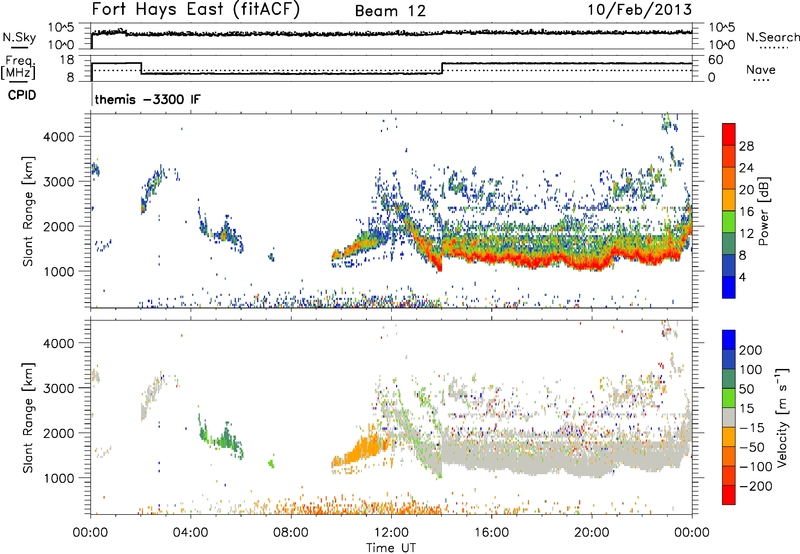This screenshot has width=800, height=554.
Task: Click the "CPID" label
Action: click(x=22, y=95)
